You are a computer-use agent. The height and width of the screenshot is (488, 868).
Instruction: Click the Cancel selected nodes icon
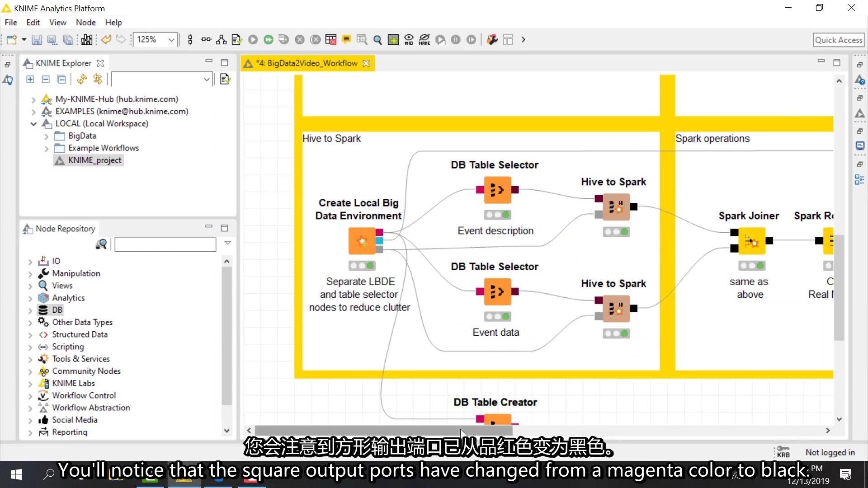click(300, 40)
